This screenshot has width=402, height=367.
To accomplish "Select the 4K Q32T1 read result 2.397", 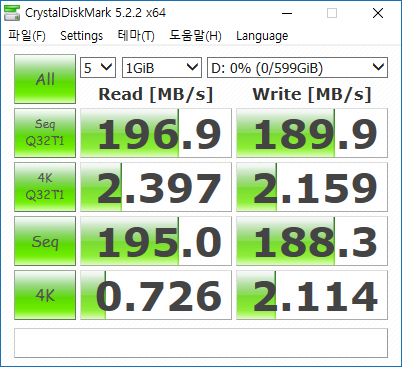I will tap(156, 187).
